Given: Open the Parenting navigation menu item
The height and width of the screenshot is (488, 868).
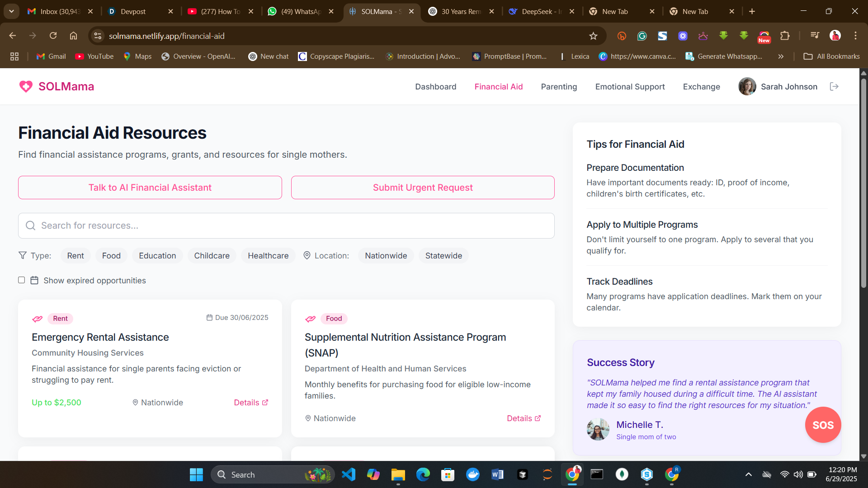Looking at the screenshot, I should [x=559, y=87].
